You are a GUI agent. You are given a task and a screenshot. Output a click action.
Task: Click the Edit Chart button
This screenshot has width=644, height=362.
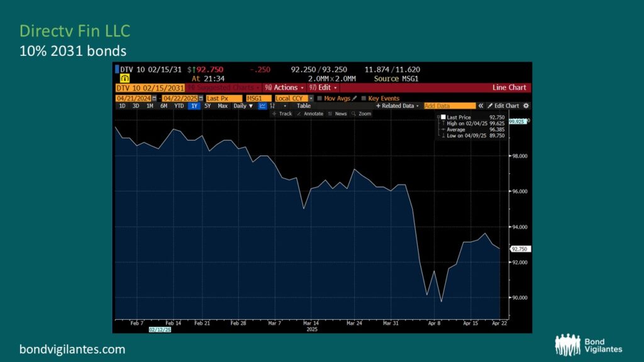(x=503, y=106)
